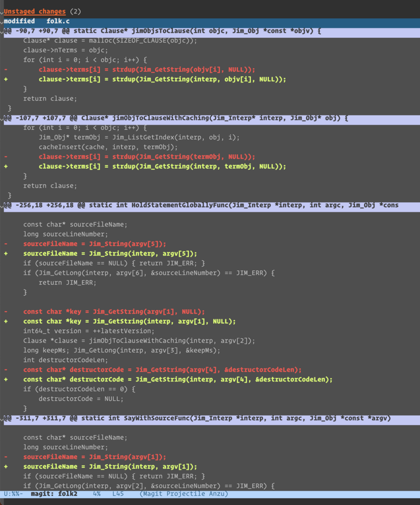This screenshot has height=505, width=420.
Task: Click the L45 line number indicator
Action: coord(119,494)
